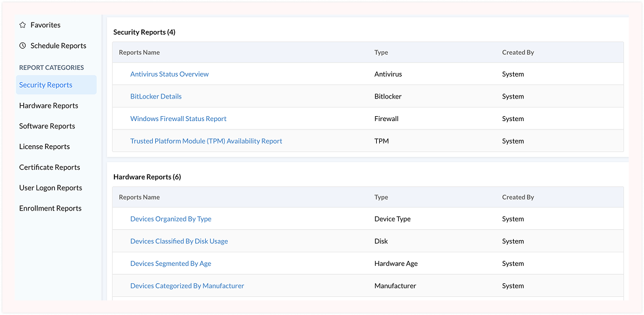This screenshot has height=315, width=644.
Task: Click Security Reports table's Reports Name header
Action: tap(139, 52)
